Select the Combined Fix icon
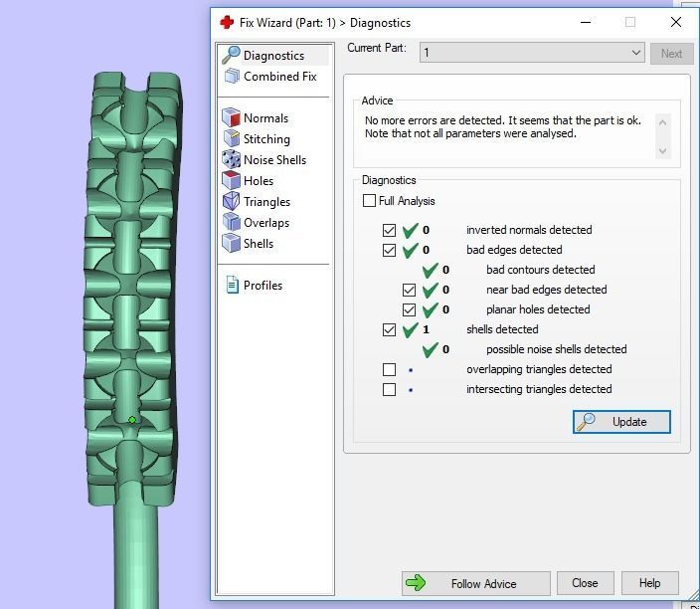This screenshot has height=609, width=700. 232,76
